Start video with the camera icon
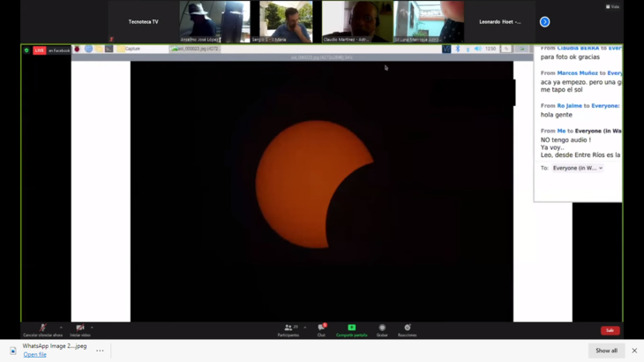Image resolution: width=644 pixels, height=362 pixels. tap(79, 328)
